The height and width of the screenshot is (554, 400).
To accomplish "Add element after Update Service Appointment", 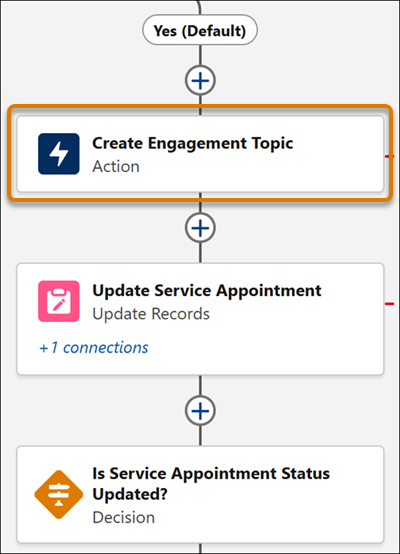I will (200, 411).
